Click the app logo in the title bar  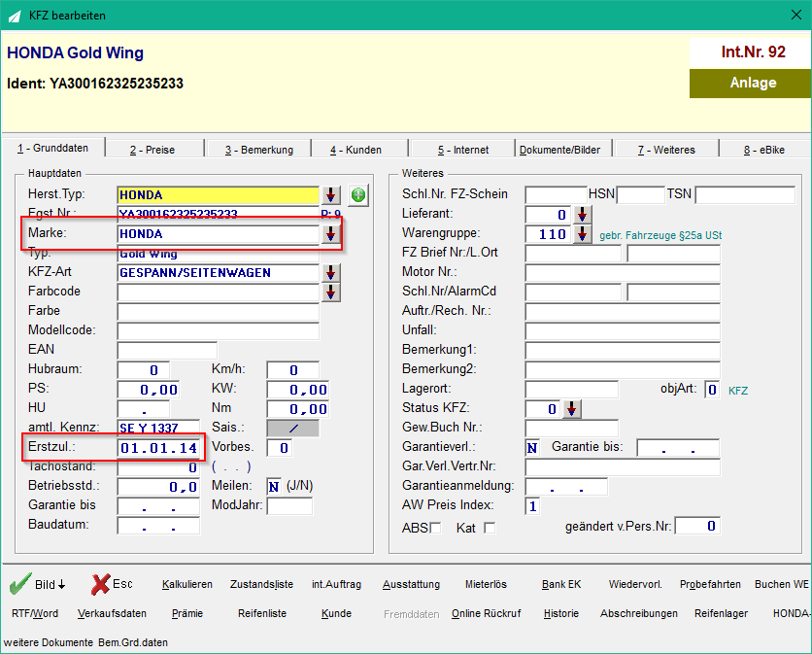click(14, 16)
